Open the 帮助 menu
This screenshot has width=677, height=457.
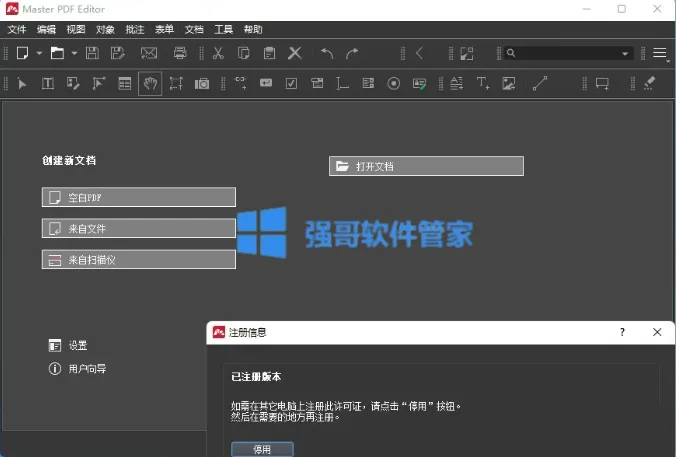[253, 29]
